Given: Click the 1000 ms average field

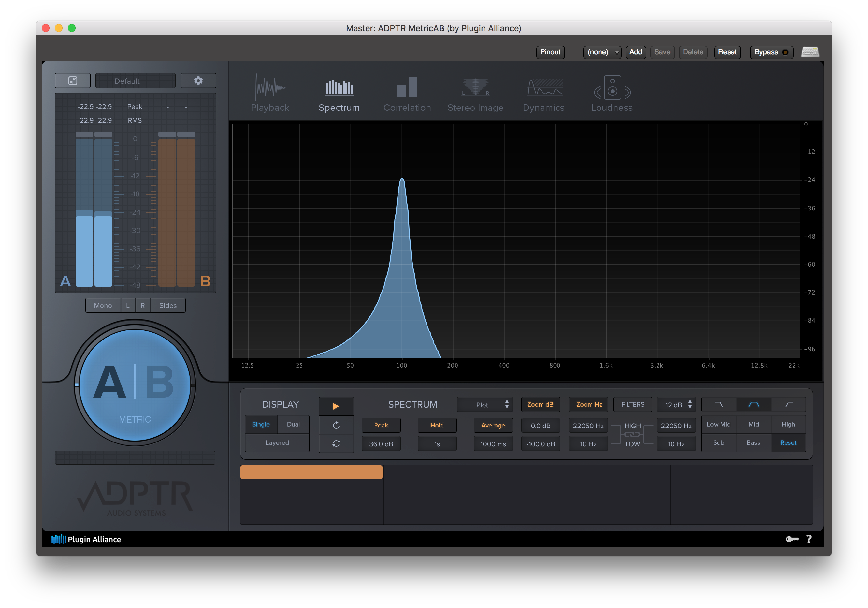Looking at the screenshot, I should (493, 444).
